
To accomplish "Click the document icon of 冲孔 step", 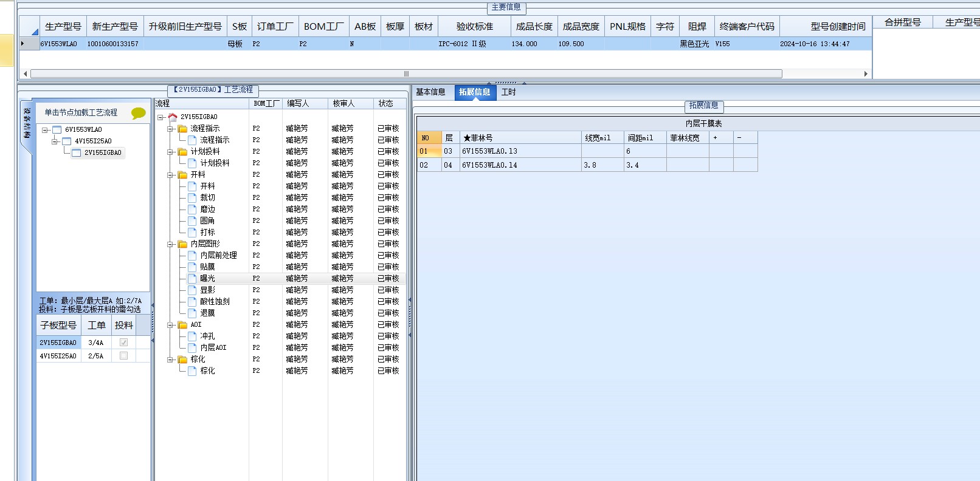I will (x=192, y=336).
